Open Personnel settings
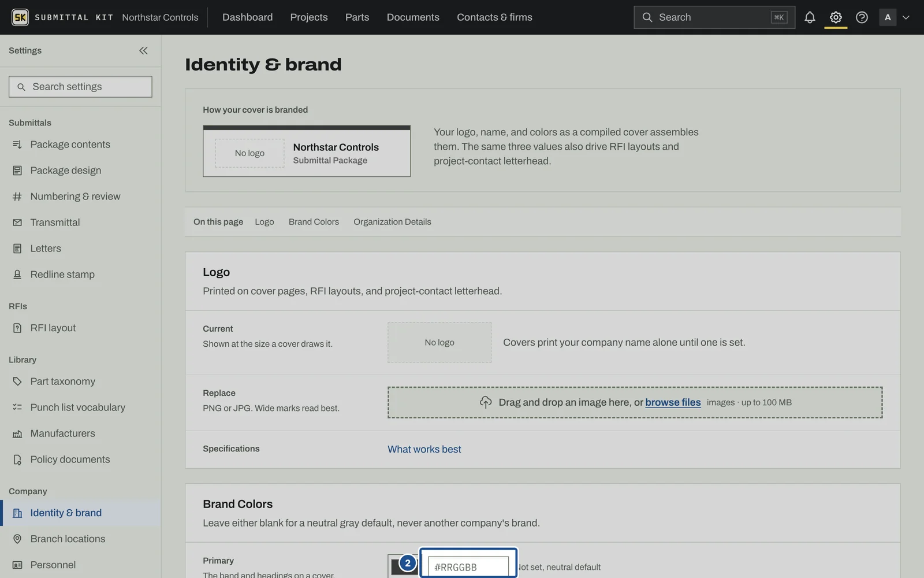 pyautogui.click(x=80, y=565)
